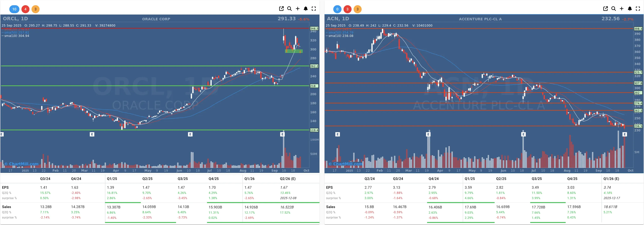Click the ACN 398.3 resistance level label
644x225 pixels.
[x=638, y=29]
